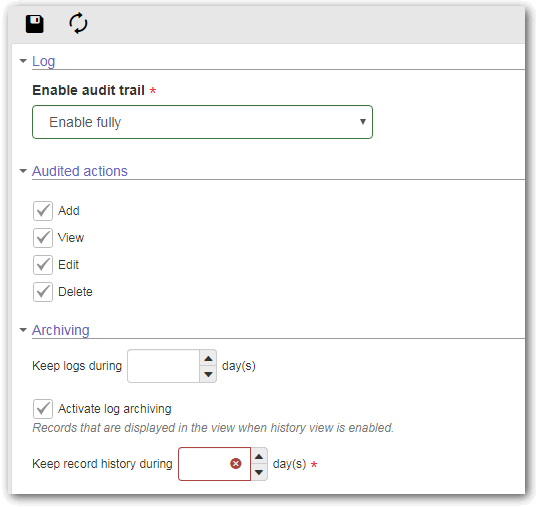Uncheck the View audited action

click(x=43, y=238)
